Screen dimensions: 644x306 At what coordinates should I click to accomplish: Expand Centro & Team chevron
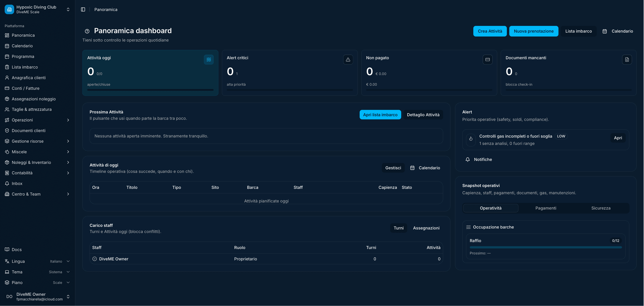tap(68, 194)
